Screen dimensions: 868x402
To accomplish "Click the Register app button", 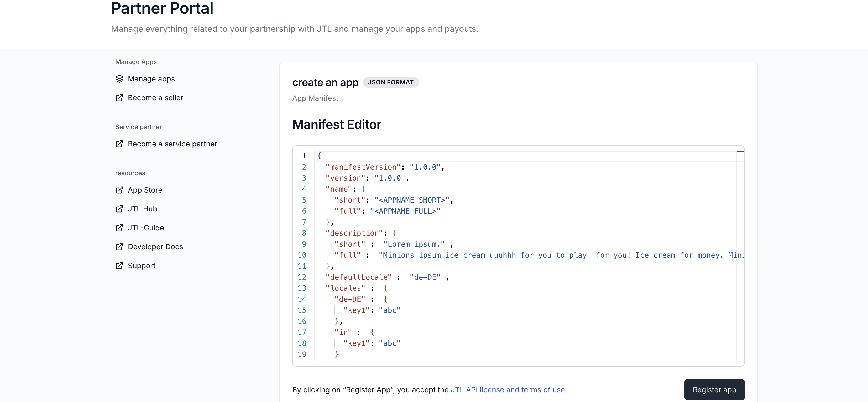I will click(714, 390).
